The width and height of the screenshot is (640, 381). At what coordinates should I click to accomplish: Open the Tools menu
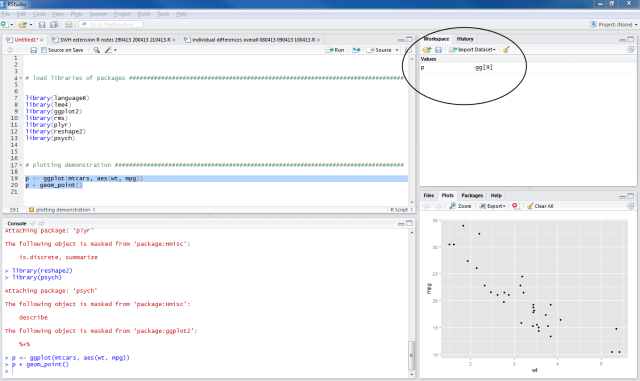163,14
